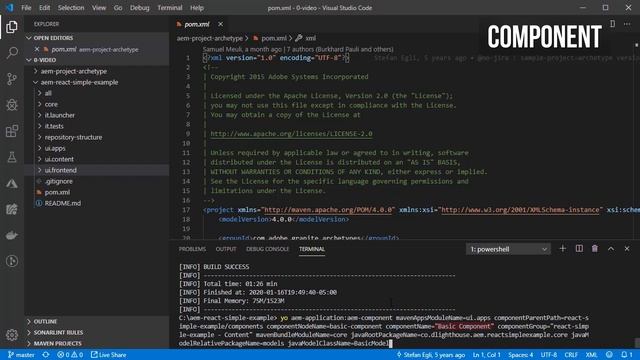The height and width of the screenshot is (360, 640).
Task: Expand the Outline section
Action: tap(29, 322)
